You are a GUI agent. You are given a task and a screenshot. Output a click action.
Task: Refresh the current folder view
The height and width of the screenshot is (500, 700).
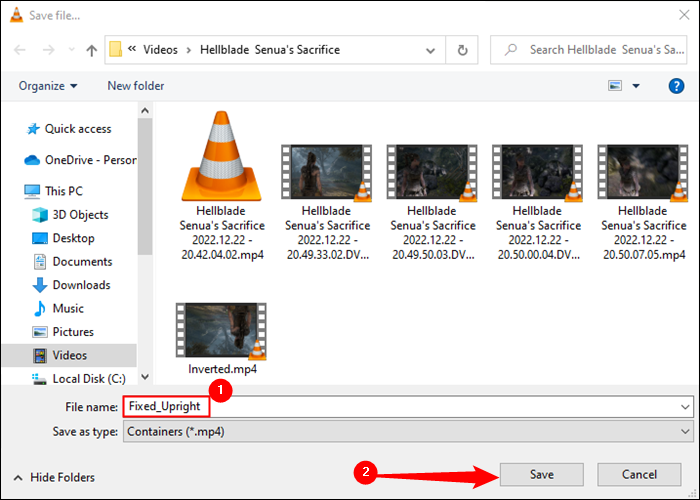(461, 49)
